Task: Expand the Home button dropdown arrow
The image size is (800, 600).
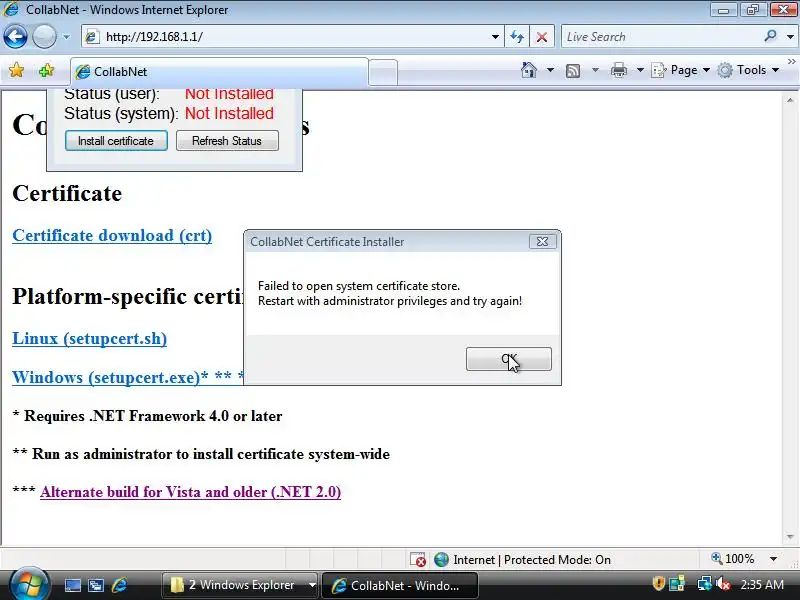Action: (551, 70)
